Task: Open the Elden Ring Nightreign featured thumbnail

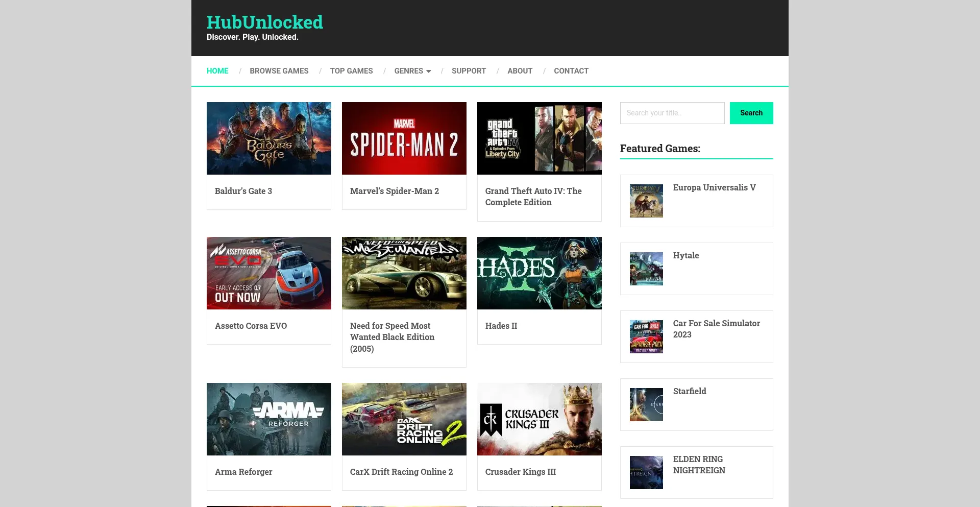Action: tap(646, 472)
